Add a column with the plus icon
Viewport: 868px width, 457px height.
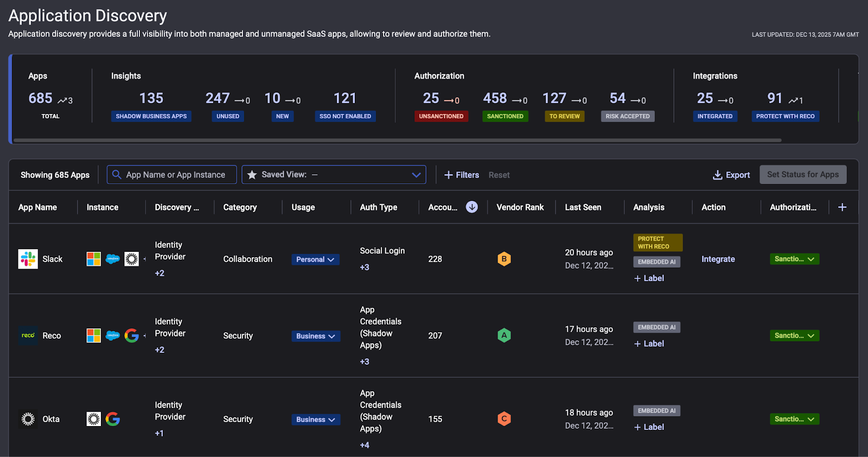[842, 207]
